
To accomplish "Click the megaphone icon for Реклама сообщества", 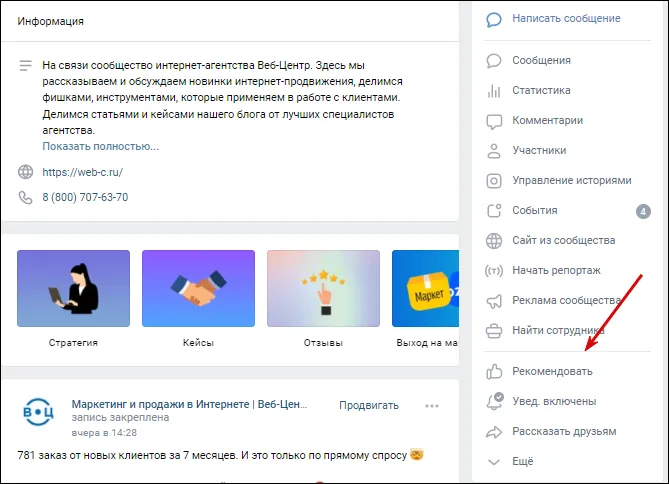I will pyautogui.click(x=494, y=301).
